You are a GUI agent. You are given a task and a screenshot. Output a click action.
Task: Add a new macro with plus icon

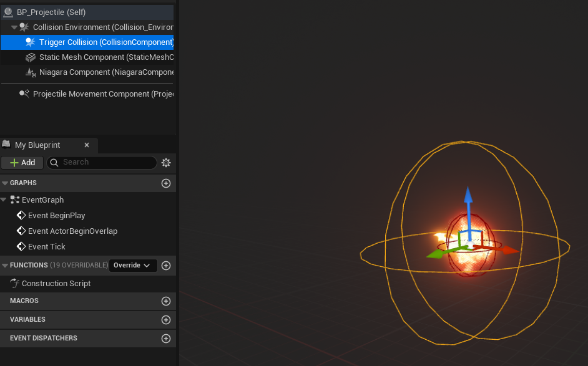(166, 301)
